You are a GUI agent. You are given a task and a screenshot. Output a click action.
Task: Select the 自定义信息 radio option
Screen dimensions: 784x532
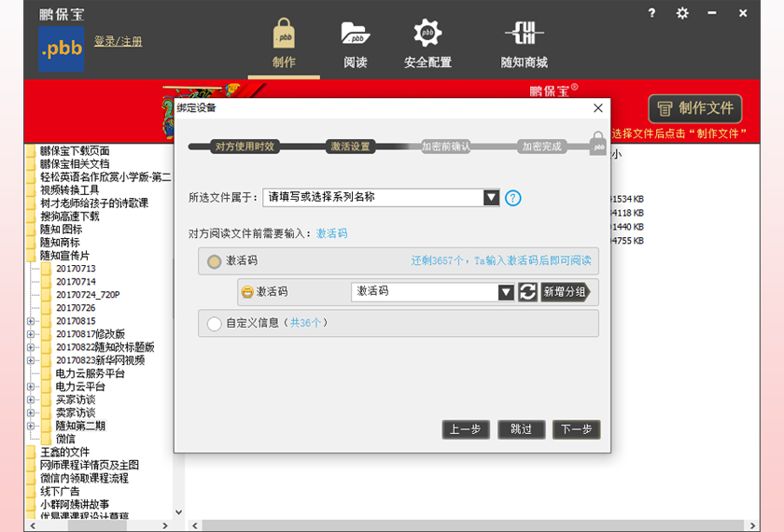tap(215, 324)
